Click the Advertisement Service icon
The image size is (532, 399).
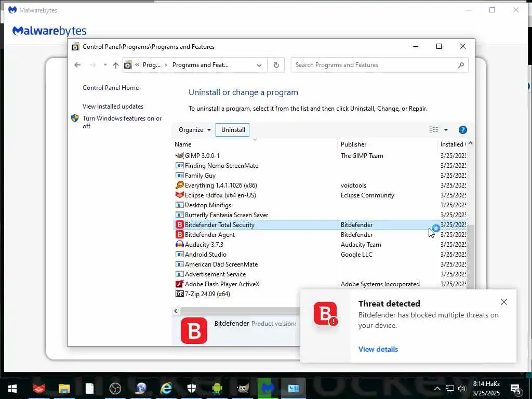(x=179, y=274)
